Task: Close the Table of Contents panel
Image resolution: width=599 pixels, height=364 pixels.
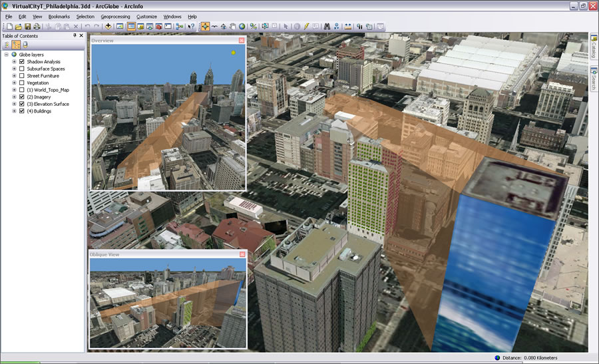Action: click(81, 35)
